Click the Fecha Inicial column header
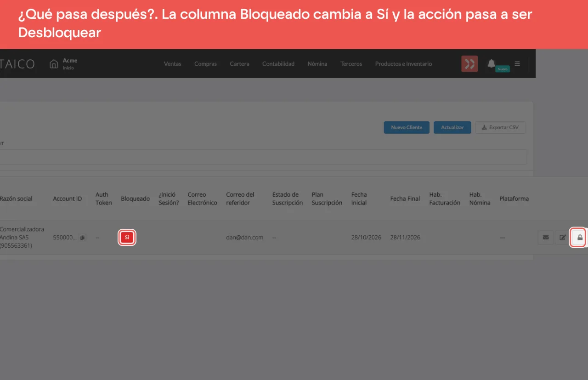Image resolution: width=588 pixels, height=380 pixels. [x=359, y=199]
